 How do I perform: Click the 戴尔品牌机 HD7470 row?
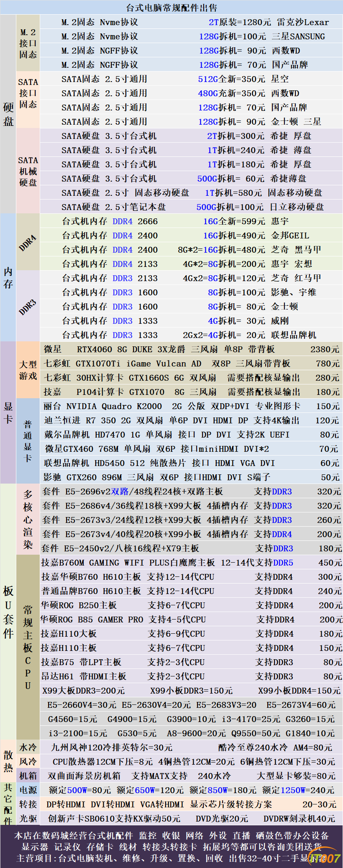(x=191, y=435)
